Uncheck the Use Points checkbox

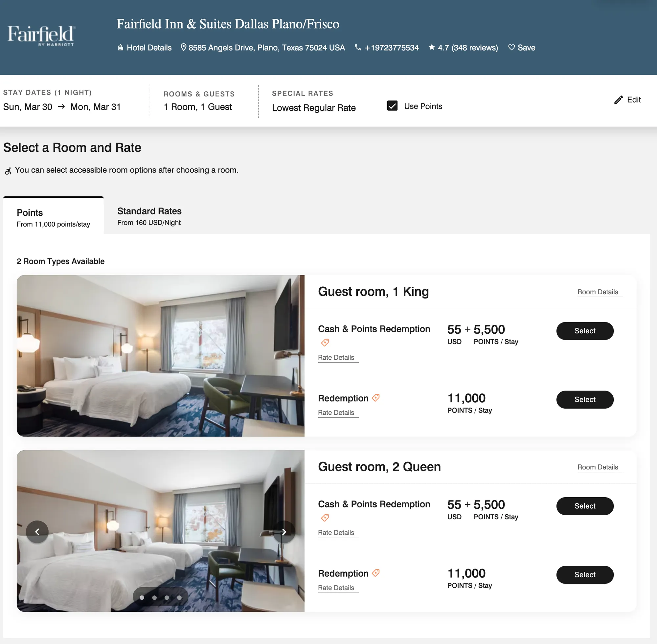392,106
